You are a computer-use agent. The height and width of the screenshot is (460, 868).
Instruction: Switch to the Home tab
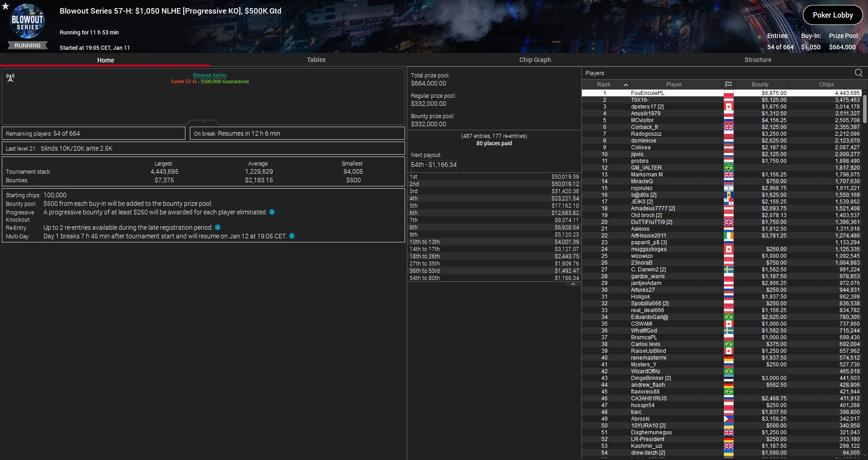(105, 60)
